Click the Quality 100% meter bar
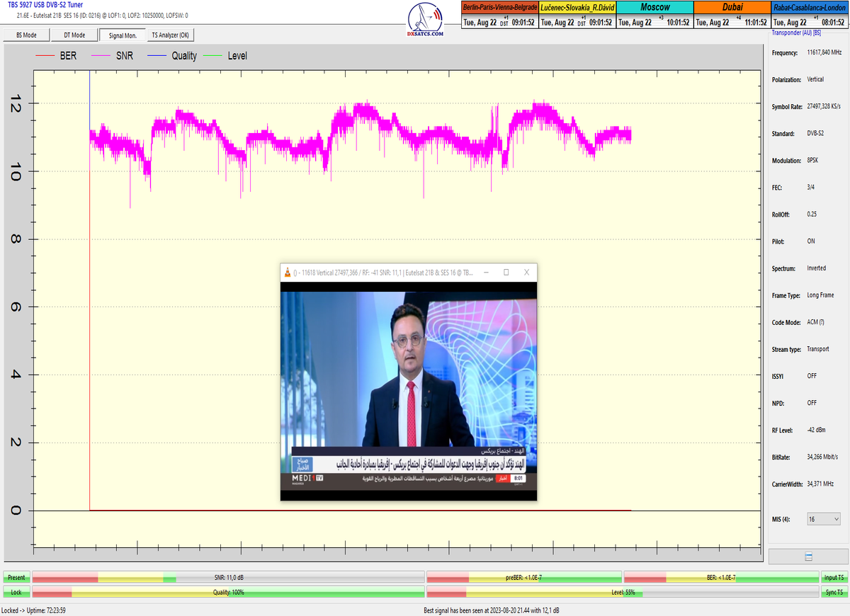This screenshot has height=616, width=850. (x=228, y=592)
